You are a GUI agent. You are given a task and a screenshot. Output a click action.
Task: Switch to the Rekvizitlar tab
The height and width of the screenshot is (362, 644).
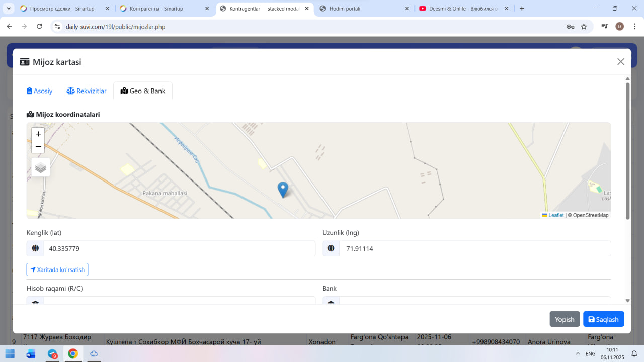click(87, 91)
